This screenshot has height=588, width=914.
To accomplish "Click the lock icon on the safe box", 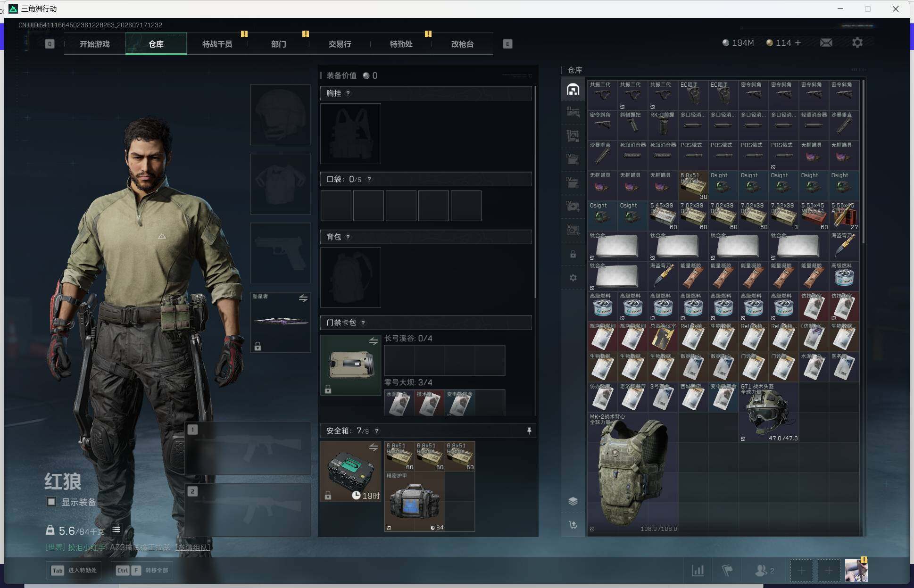I will tap(328, 496).
